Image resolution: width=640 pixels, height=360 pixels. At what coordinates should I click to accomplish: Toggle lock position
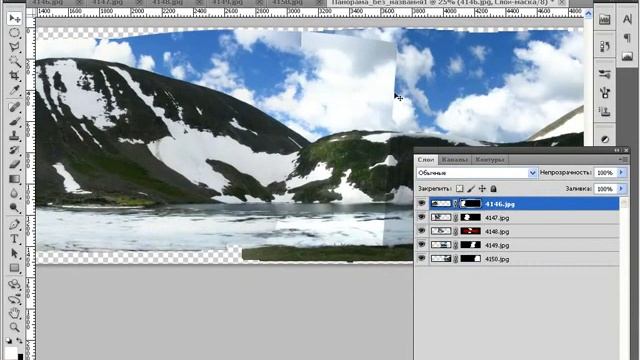coord(482,189)
